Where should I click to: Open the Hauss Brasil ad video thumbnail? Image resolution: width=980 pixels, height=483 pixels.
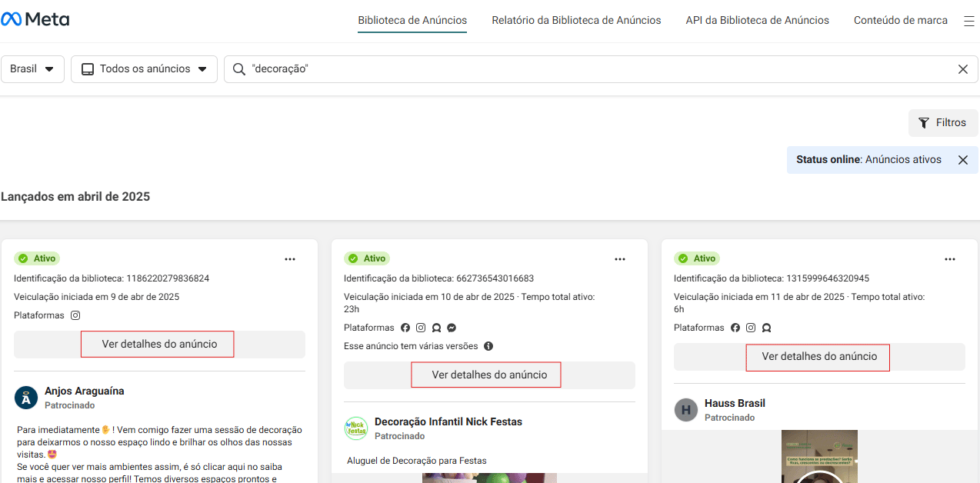[819, 456]
